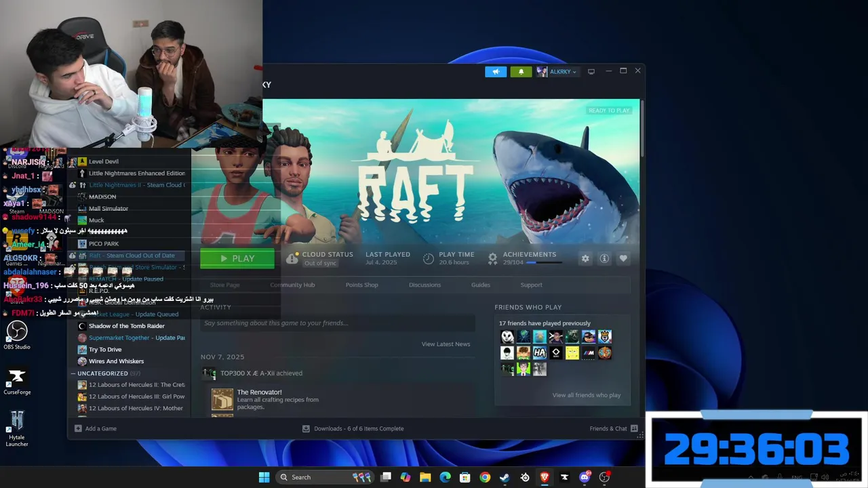Open OBS from the taskbar

[x=604, y=477]
